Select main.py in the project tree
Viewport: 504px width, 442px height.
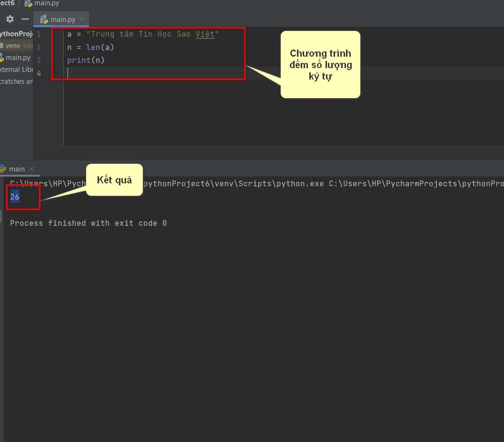click(18, 58)
